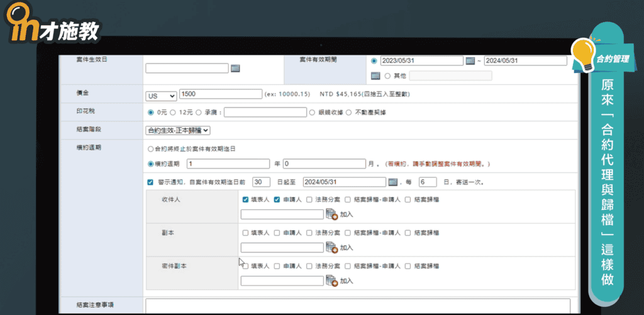Click the 加入 icon in 收件人 row

tap(332, 214)
